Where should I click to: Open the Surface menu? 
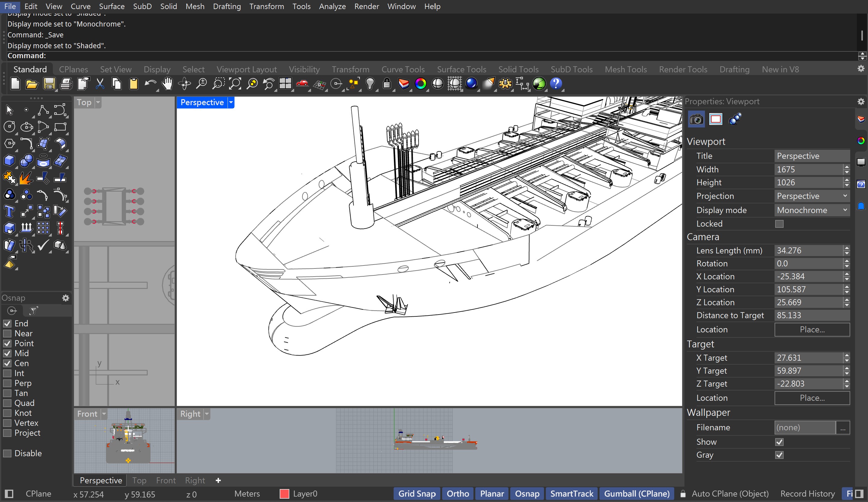(x=112, y=6)
